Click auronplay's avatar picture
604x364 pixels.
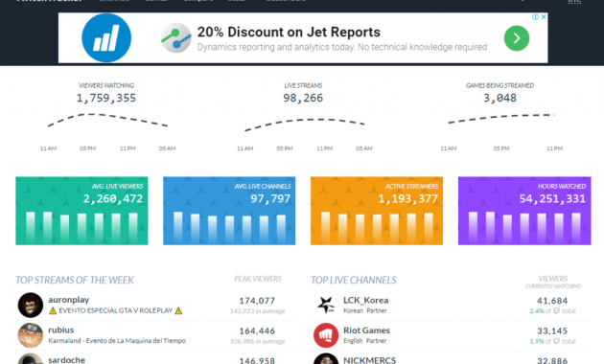click(x=31, y=305)
